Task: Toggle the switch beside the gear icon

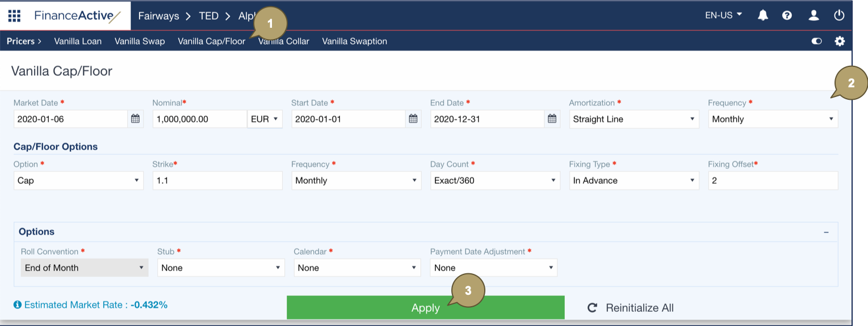Action: (817, 41)
